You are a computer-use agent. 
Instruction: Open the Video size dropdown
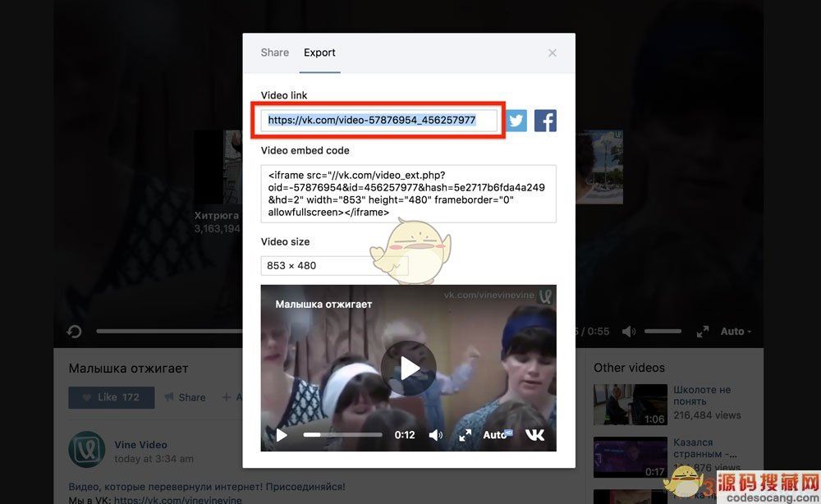(333, 265)
